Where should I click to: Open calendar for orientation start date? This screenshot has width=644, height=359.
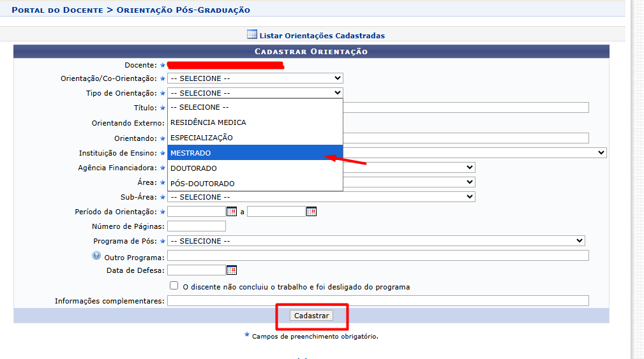[x=232, y=212]
